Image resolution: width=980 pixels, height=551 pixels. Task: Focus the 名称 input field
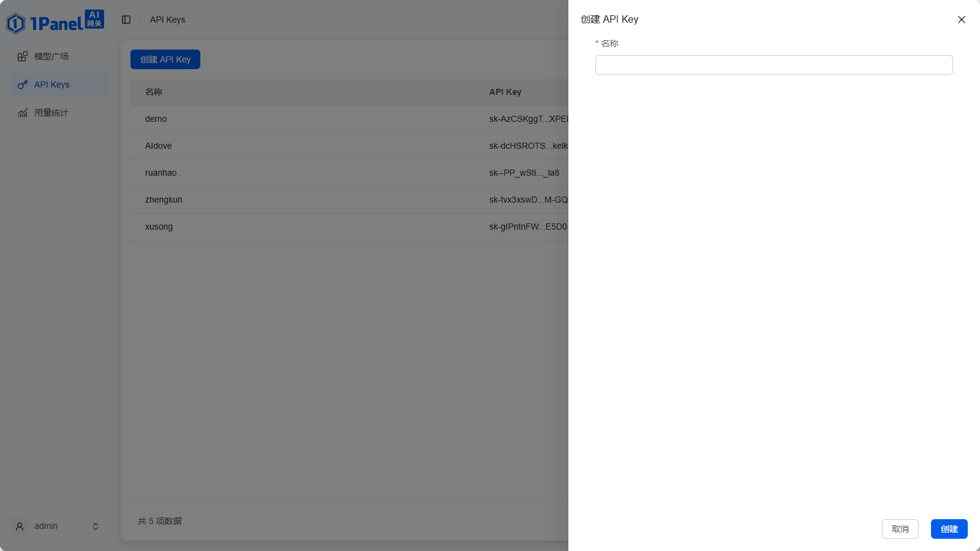774,65
